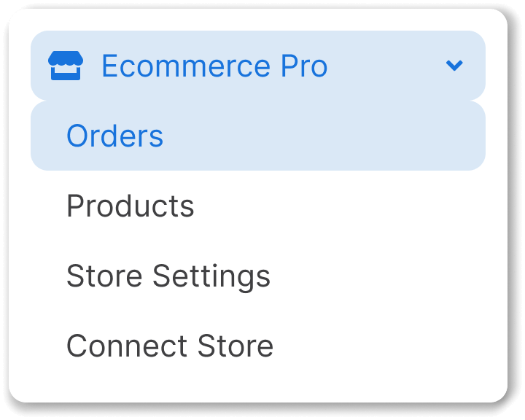The image size is (525, 420).
Task: Open the Orders page
Action: (258, 136)
